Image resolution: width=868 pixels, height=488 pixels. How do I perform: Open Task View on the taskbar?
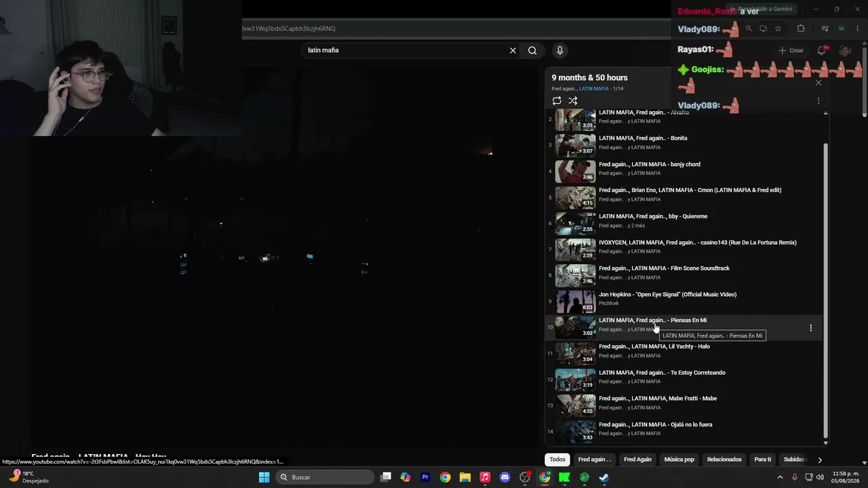point(386,477)
